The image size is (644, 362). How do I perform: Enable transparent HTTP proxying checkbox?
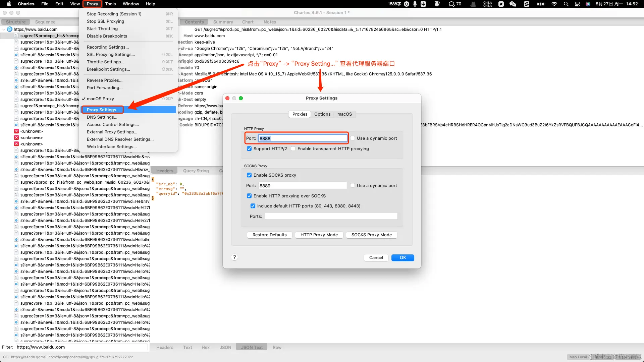[293, 149]
